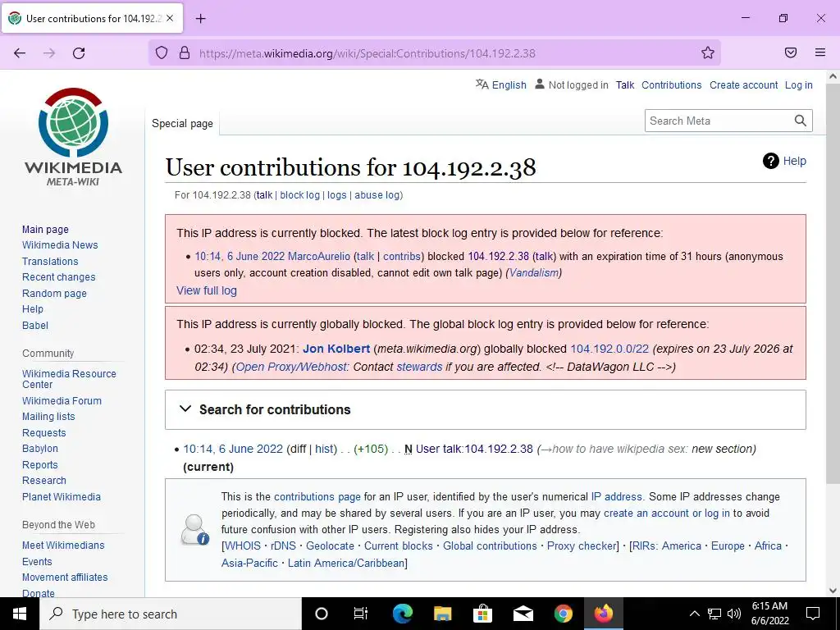Open Task View in the taskbar

point(361,614)
